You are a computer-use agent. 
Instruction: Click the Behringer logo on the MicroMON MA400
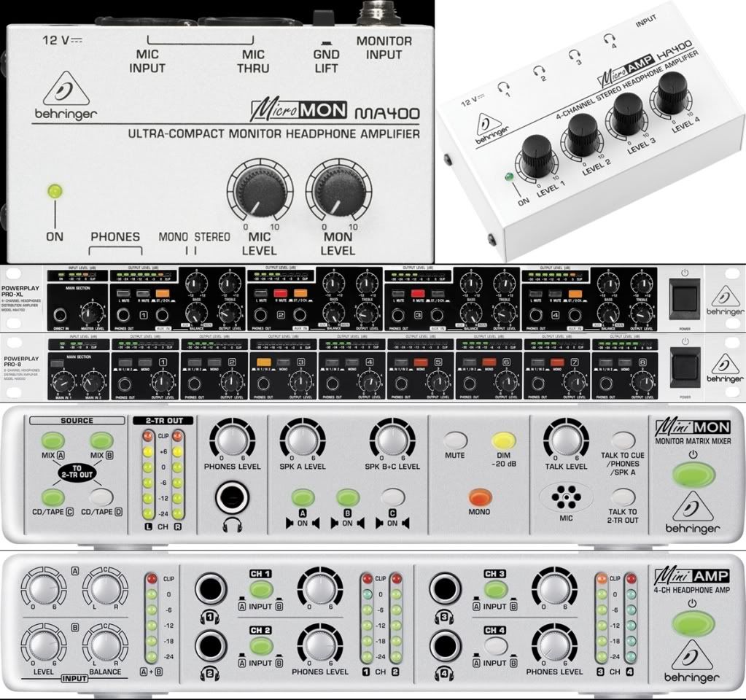[x=66, y=96]
